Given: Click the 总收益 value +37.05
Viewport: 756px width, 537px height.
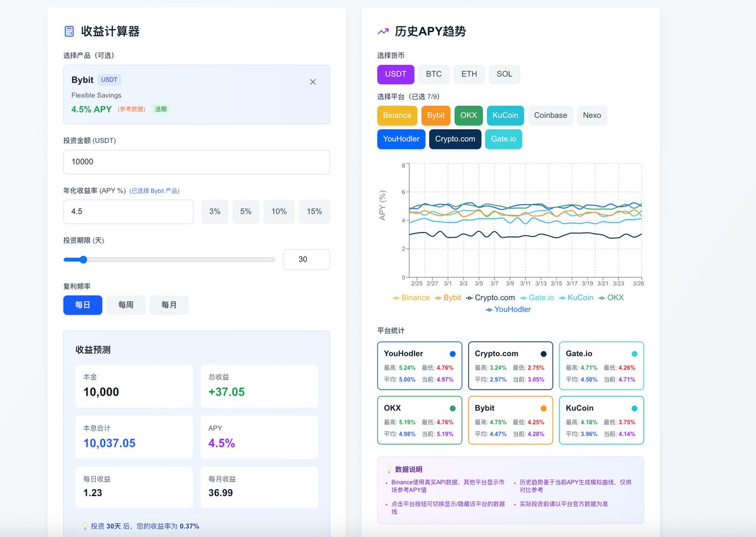Looking at the screenshot, I should tap(227, 392).
